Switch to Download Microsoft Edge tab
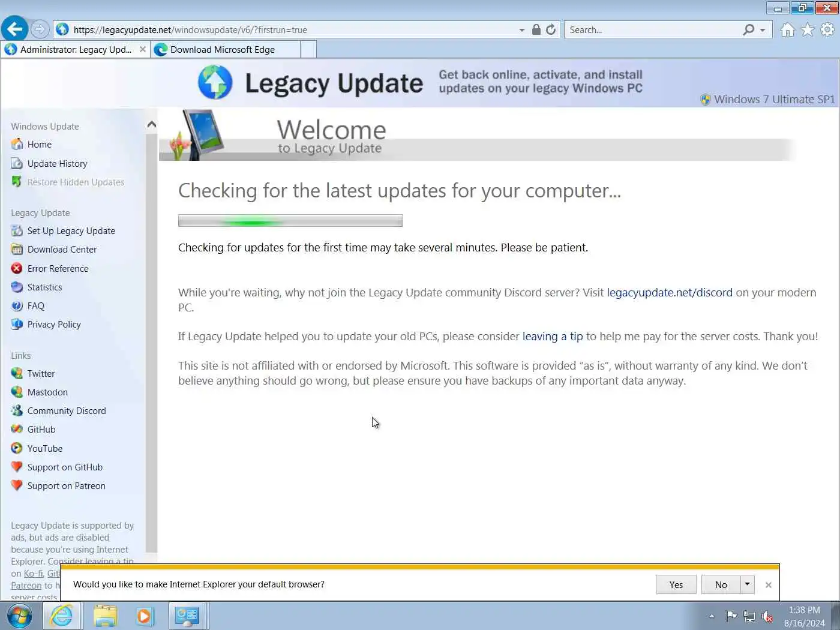840x630 pixels. [226, 49]
